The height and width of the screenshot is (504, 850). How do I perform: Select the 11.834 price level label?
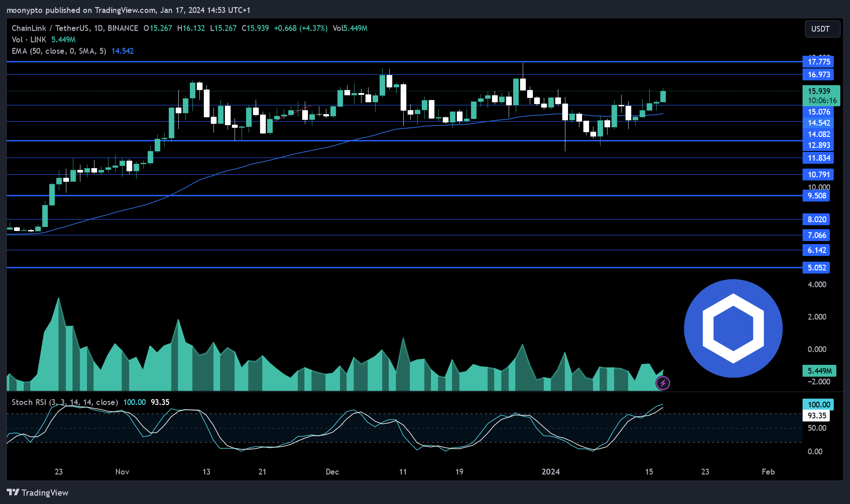coord(818,158)
